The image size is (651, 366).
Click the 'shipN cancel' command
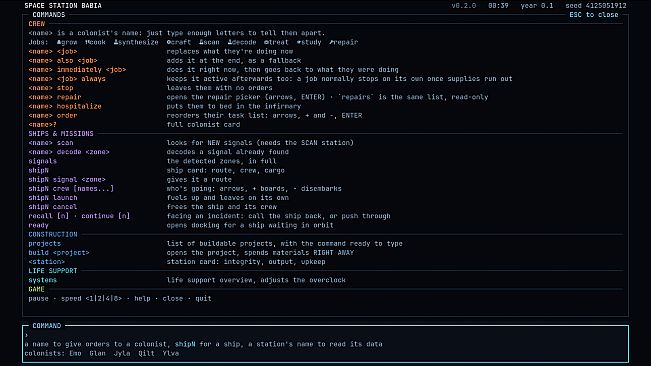tap(53, 207)
